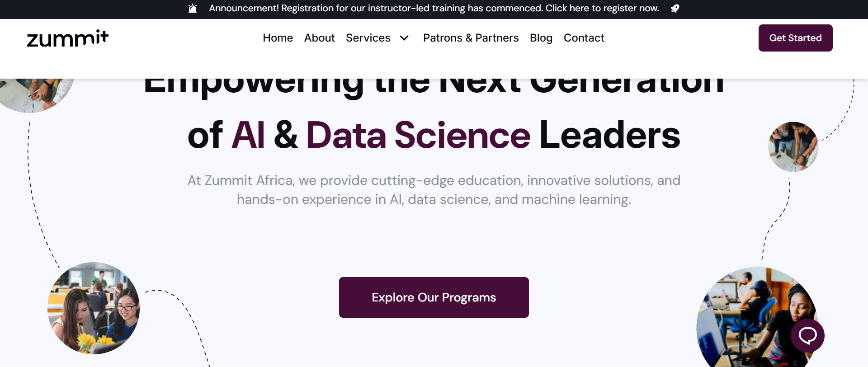Open the Services menu item

click(x=368, y=38)
